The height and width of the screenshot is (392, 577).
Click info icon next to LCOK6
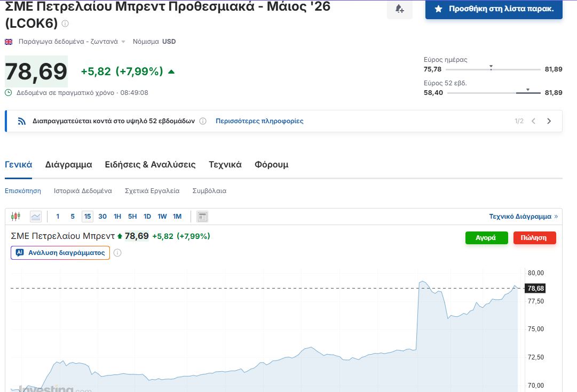coord(65,24)
